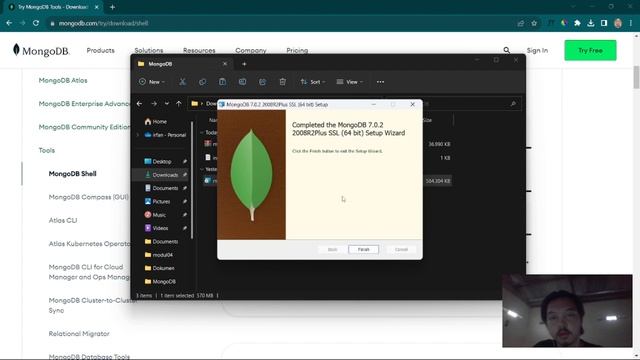Click search icon in File Explorer search box
The height and width of the screenshot is (360, 640).
(513, 104)
